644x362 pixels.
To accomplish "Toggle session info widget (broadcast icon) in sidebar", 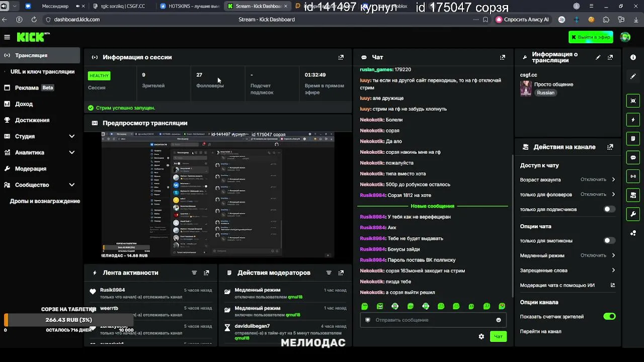I will coord(633,176).
